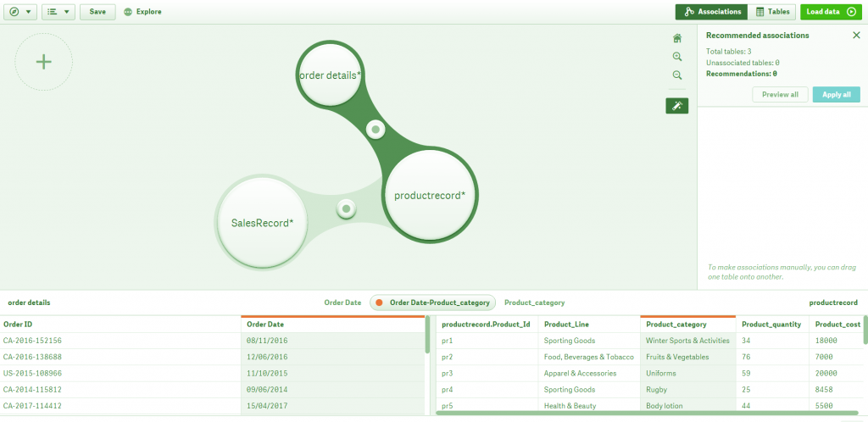Add data using the plus circle
The width and height of the screenshot is (868, 422).
[x=44, y=62]
